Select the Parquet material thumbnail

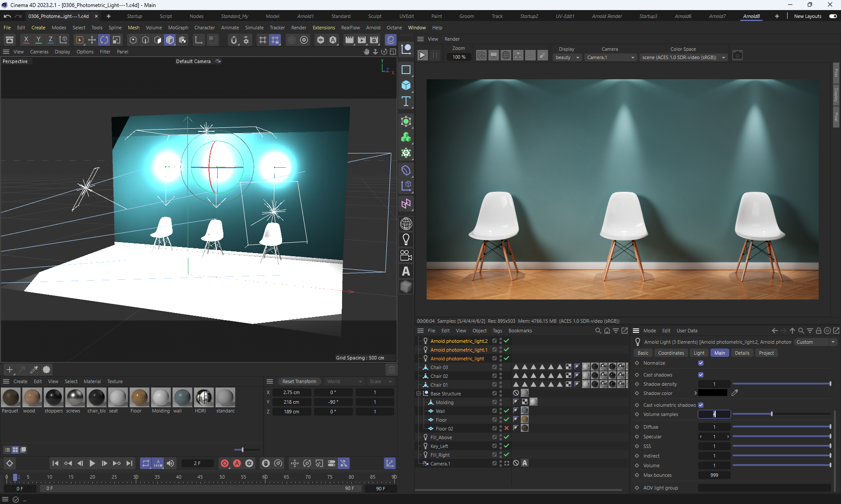(11, 398)
